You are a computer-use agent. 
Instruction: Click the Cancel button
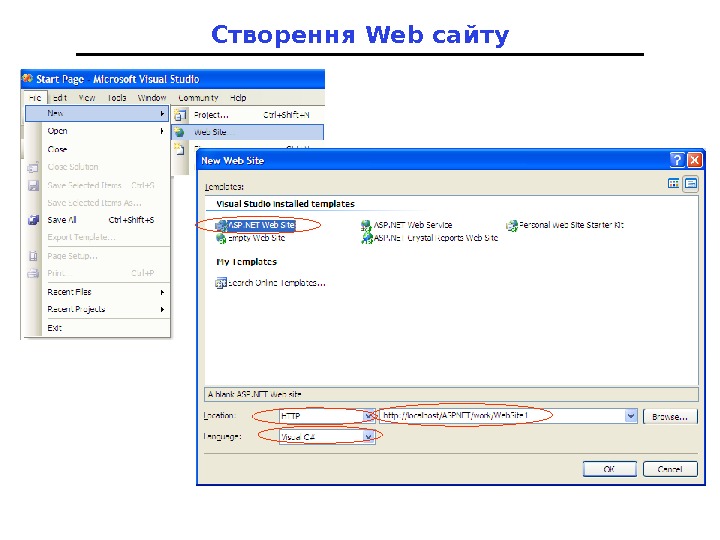pyautogui.click(x=670, y=469)
